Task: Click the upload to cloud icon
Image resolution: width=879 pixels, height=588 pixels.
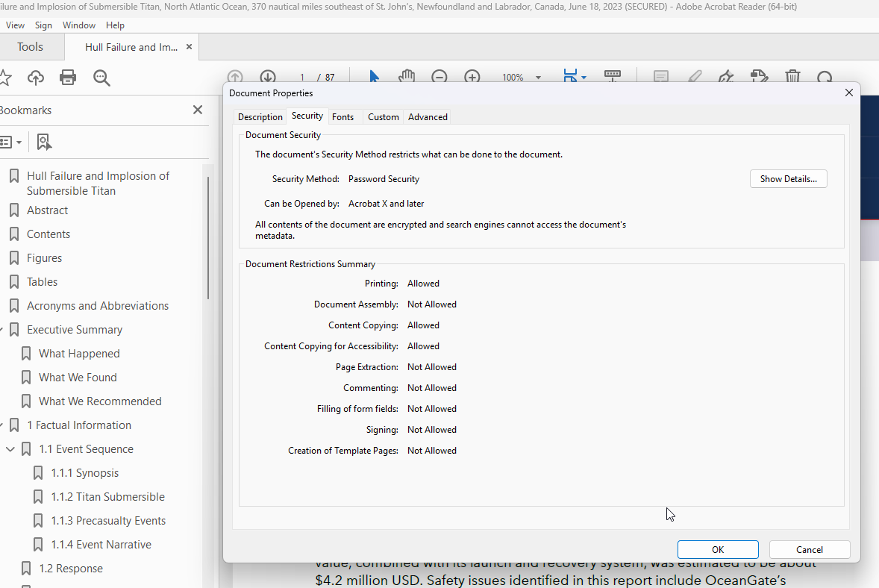Action: (x=35, y=78)
